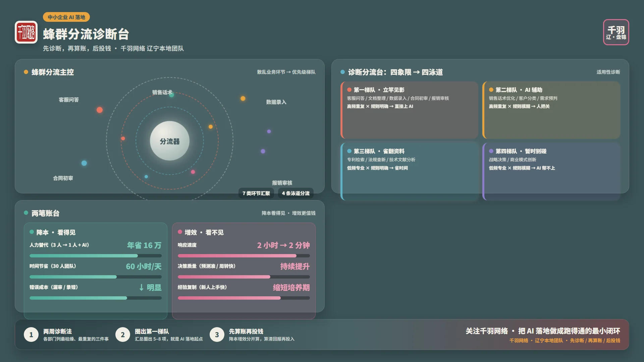Click the 4 条泳道分流 chip
Screen dimensions: 644x362
point(296,193)
